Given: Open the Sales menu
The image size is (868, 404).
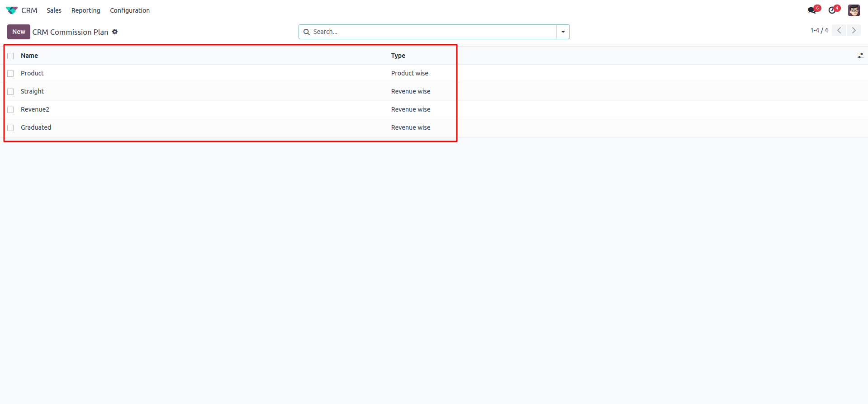Looking at the screenshot, I should 54,10.
